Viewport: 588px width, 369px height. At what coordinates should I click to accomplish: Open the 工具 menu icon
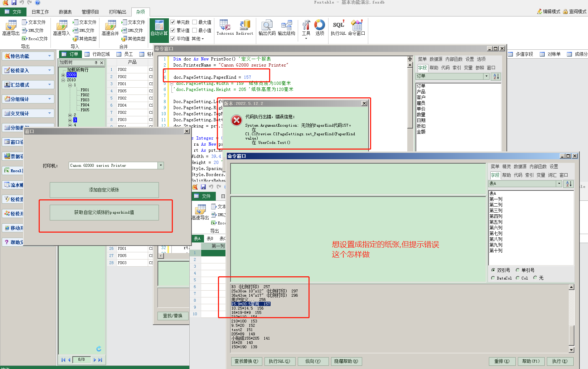[306, 29]
